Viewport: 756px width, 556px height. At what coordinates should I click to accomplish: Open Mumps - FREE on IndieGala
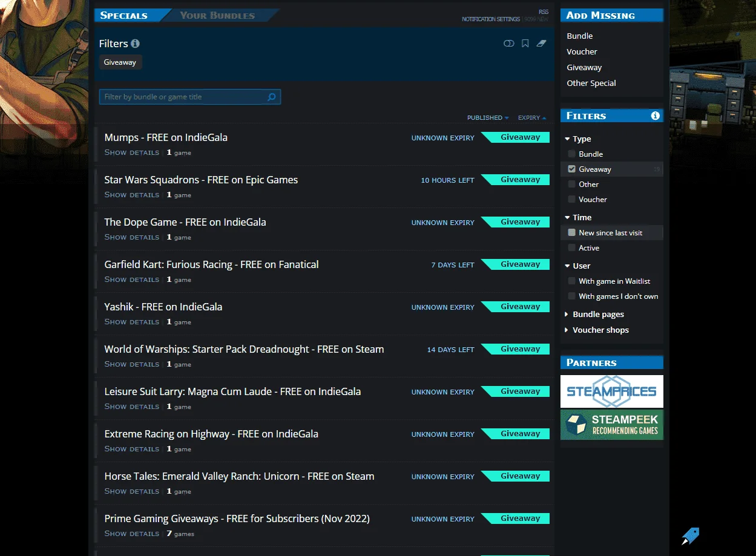[166, 137]
